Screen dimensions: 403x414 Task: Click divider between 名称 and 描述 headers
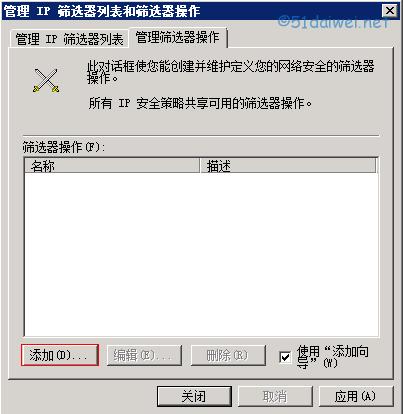pyautogui.click(x=200, y=166)
